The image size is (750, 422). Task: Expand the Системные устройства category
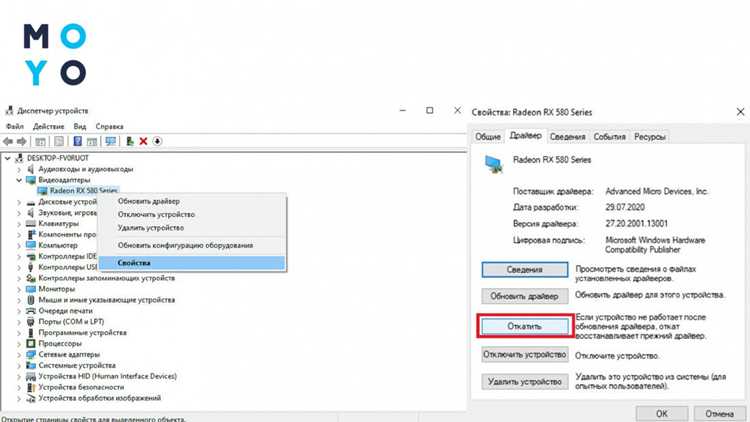19,366
